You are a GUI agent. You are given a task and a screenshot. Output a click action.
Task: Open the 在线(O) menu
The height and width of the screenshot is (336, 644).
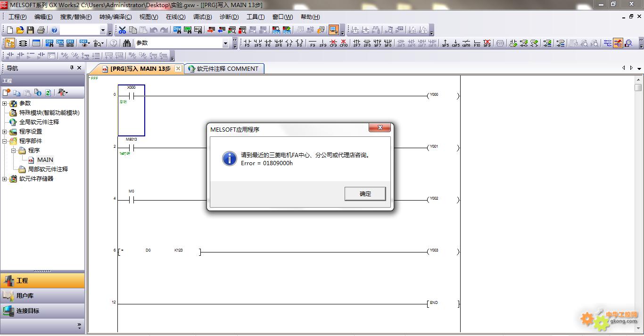(x=175, y=17)
